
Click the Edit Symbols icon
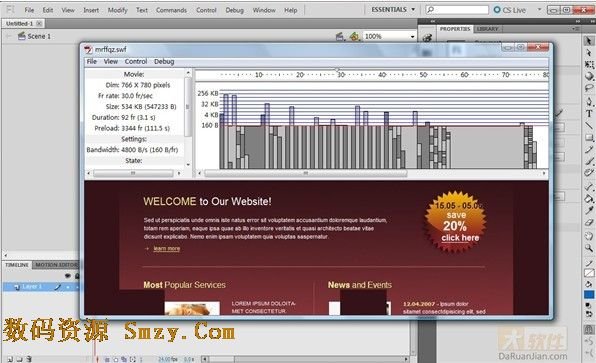(x=354, y=36)
